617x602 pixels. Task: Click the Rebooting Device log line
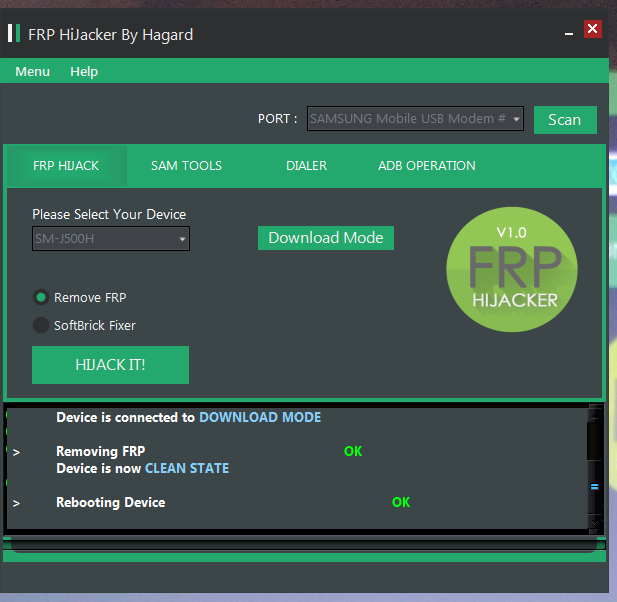point(111,502)
